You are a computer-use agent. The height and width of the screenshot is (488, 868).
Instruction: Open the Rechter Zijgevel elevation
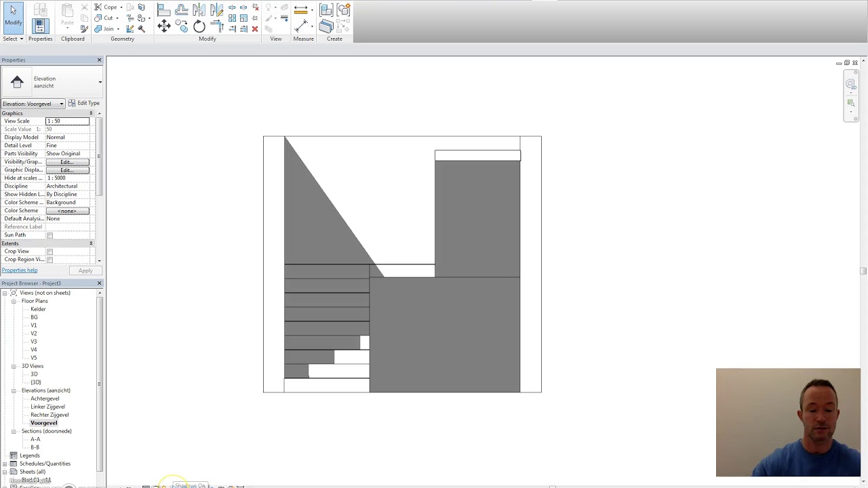coord(50,415)
